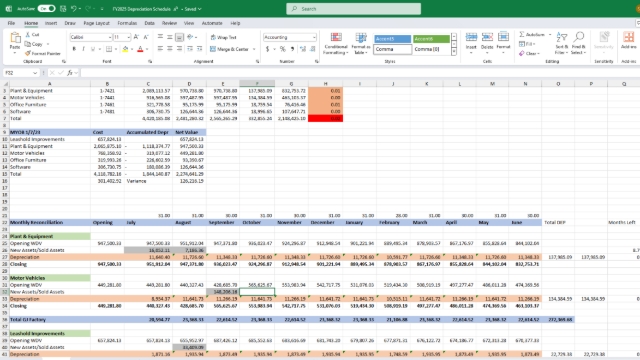
Task: Expand the cell styles gallery
Action: [453, 52]
